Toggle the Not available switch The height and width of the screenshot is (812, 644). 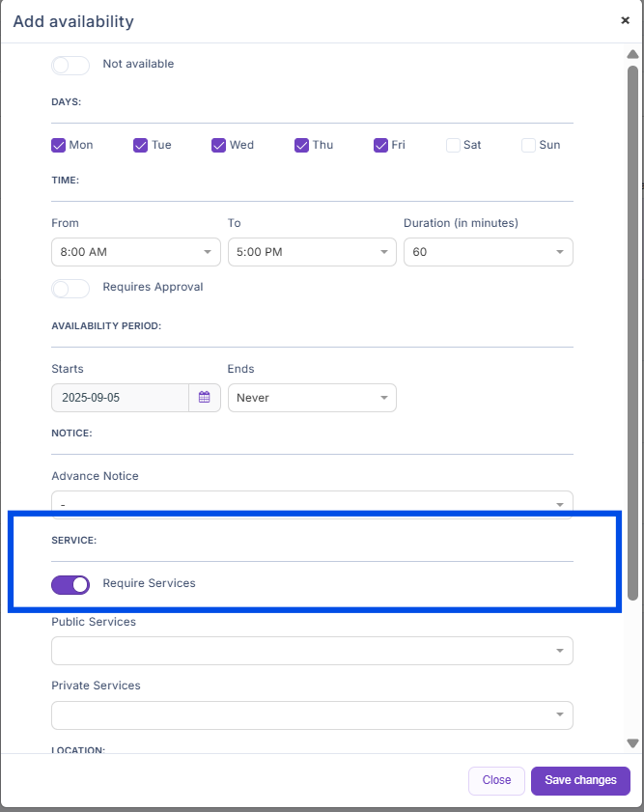coord(70,65)
